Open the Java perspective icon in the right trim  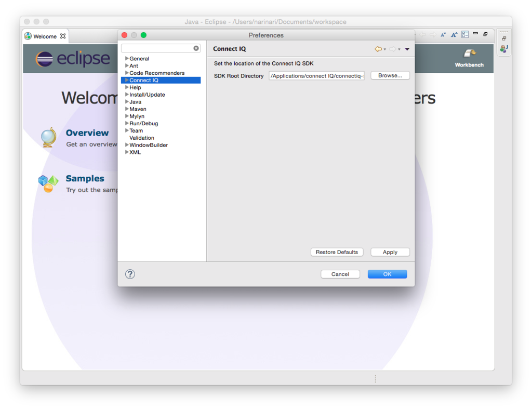(x=504, y=49)
